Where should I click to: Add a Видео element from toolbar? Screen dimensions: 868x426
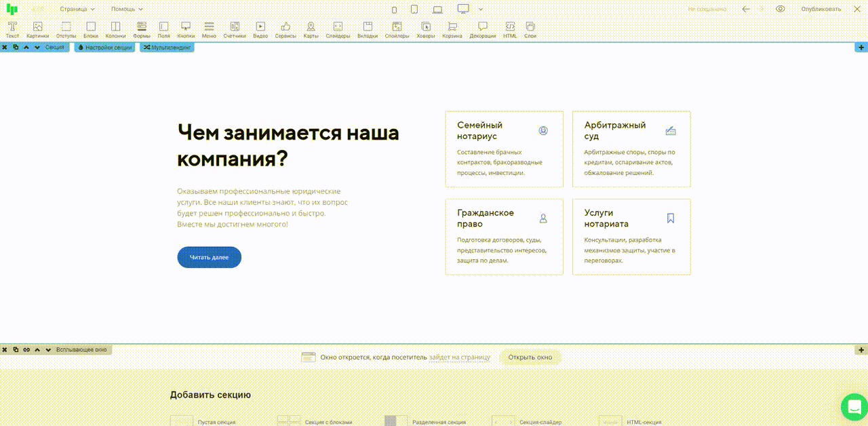[x=260, y=29]
